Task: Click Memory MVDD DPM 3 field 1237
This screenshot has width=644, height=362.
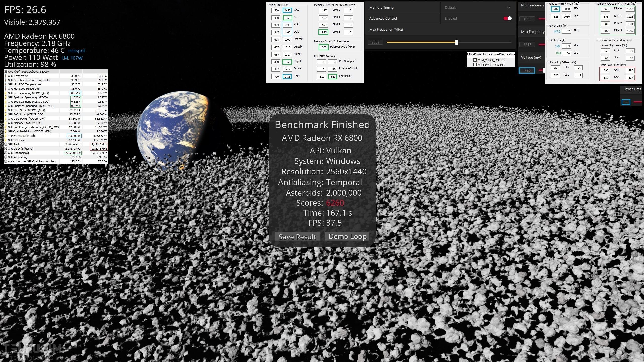Action: tap(630, 31)
